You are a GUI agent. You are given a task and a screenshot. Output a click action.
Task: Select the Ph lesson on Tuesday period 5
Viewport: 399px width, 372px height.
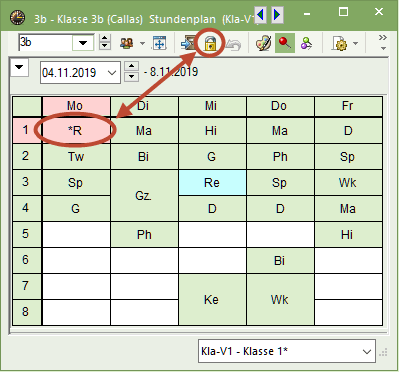pyautogui.click(x=144, y=234)
